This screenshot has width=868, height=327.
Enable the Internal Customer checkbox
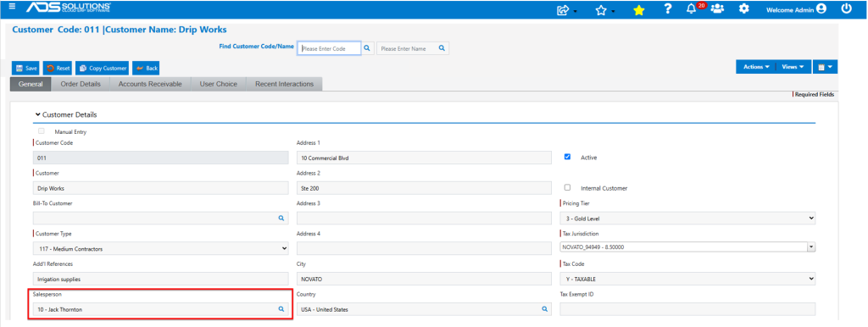point(567,187)
